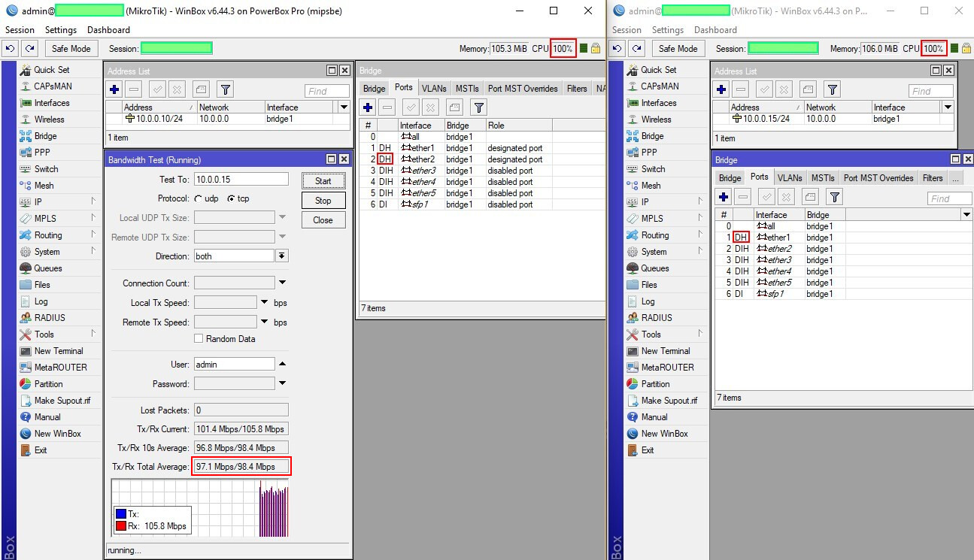Click the add plus icon in right Bridge window
The height and width of the screenshot is (560, 974).
(724, 197)
